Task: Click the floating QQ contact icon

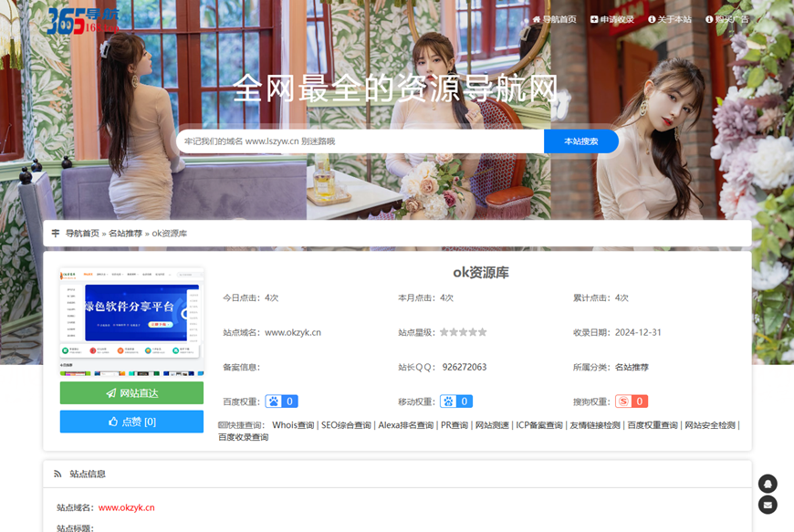Action: (x=768, y=484)
